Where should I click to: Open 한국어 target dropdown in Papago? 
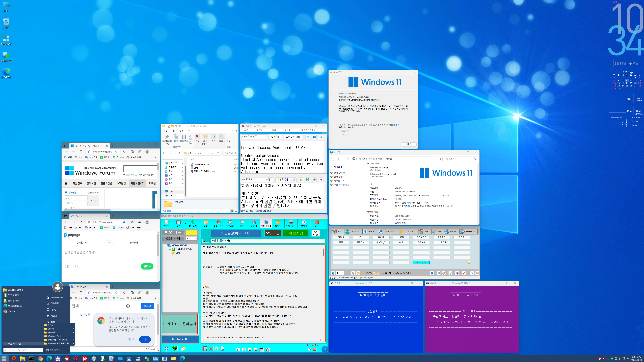tap(135, 243)
